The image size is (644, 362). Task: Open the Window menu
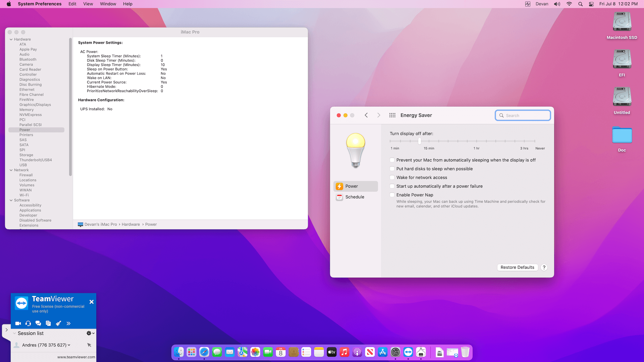coord(108,4)
